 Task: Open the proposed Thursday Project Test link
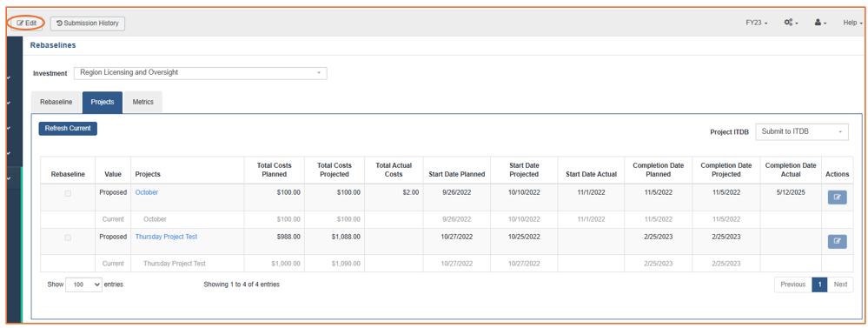(166, 237)
